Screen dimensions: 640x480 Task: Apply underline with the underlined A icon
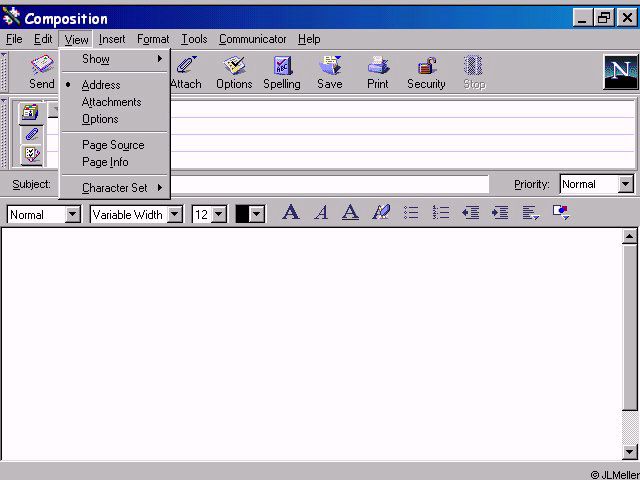351,213
